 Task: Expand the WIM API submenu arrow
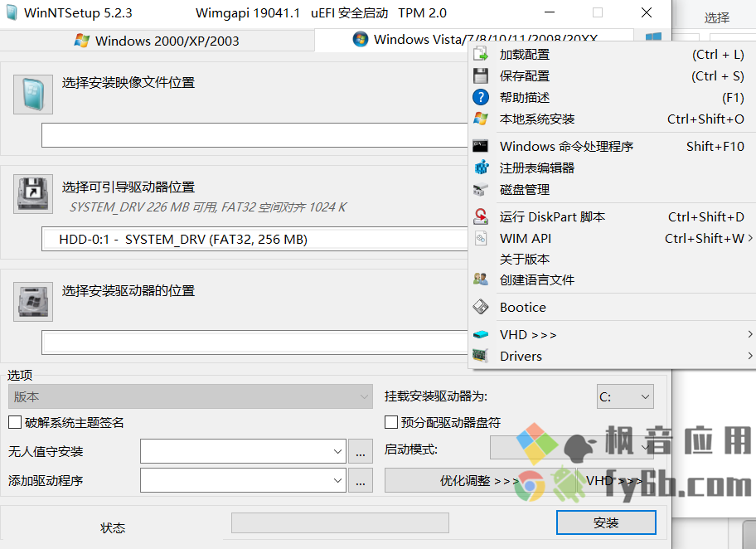click(x=749, y=238)
